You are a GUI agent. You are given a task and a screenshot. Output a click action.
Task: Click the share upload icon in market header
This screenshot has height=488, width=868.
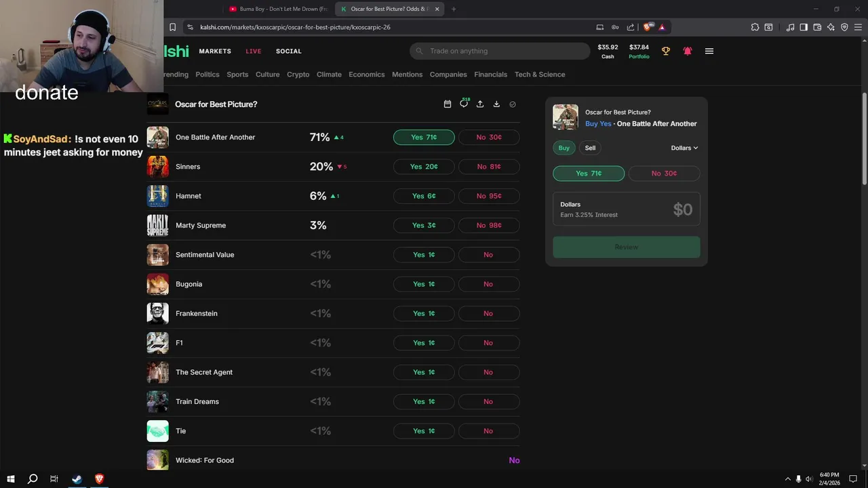tap(480, 104)
